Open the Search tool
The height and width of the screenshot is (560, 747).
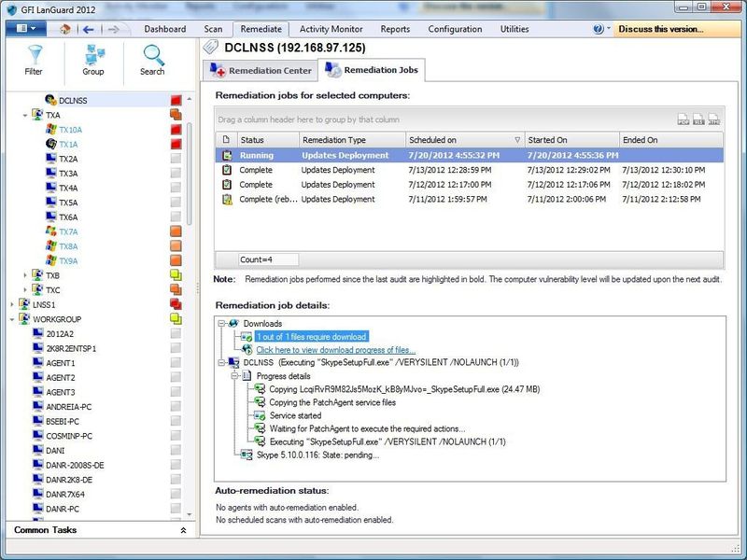(152, 61)
